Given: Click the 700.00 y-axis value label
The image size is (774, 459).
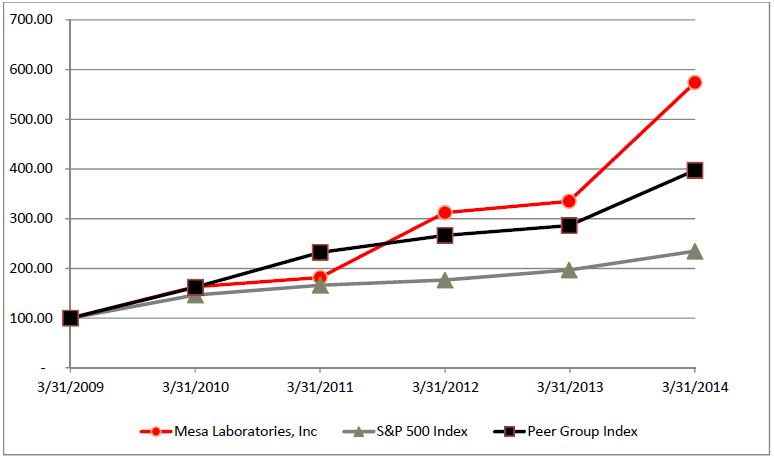Looking at the screenshot, I should click(30, 20).
